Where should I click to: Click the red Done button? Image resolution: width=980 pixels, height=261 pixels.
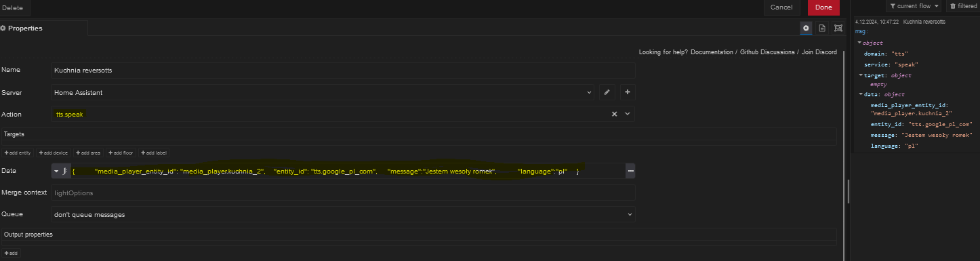(823, 7)
